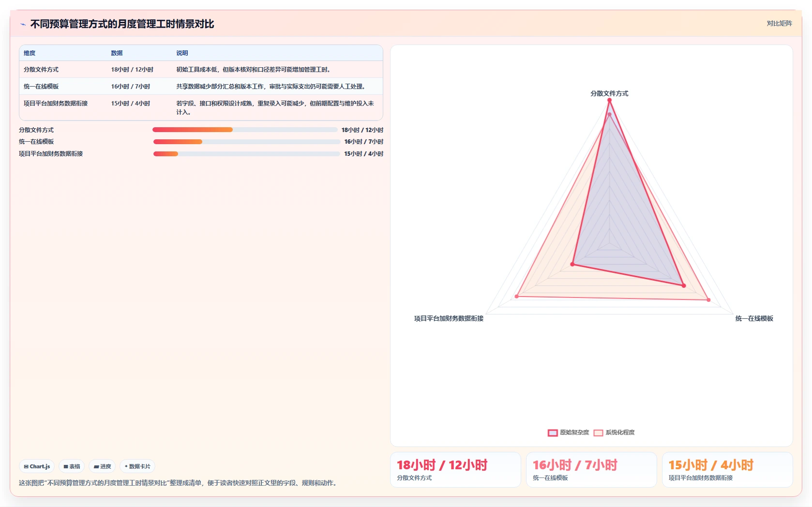Image resolution: width=812 pixels, height=507 pixels.
Task: Click the 初始工具成本低 description cell
Action: (x=254, y=70)
